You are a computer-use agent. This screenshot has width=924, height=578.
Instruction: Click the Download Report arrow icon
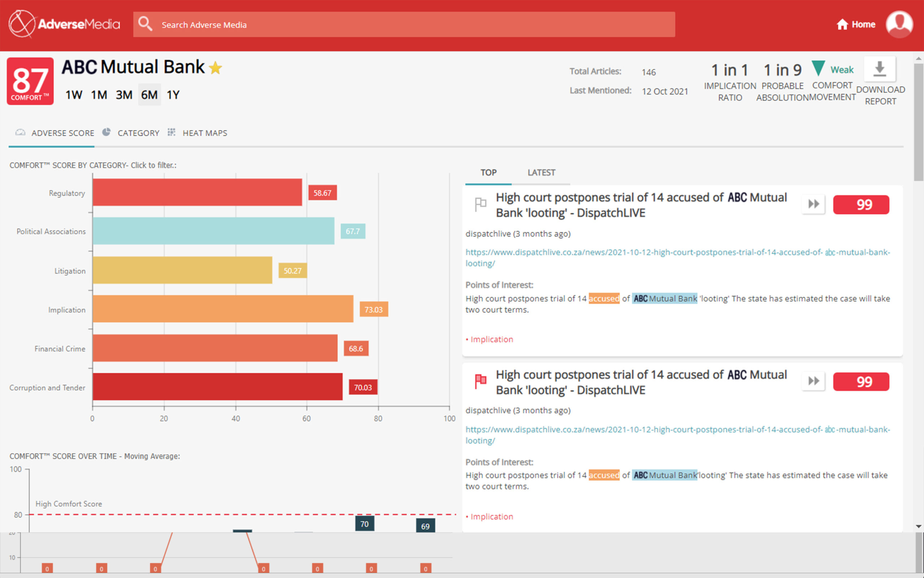coord(880,69)
